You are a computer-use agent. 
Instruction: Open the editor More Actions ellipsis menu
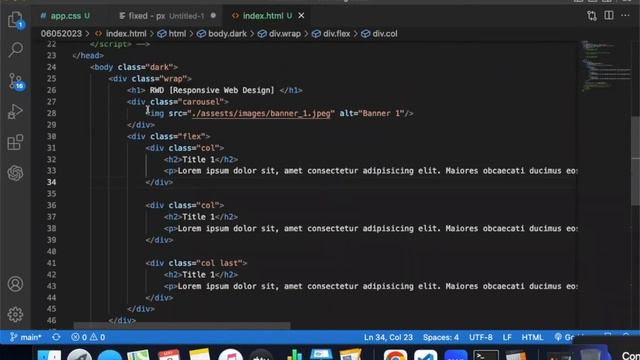point(625,16)
